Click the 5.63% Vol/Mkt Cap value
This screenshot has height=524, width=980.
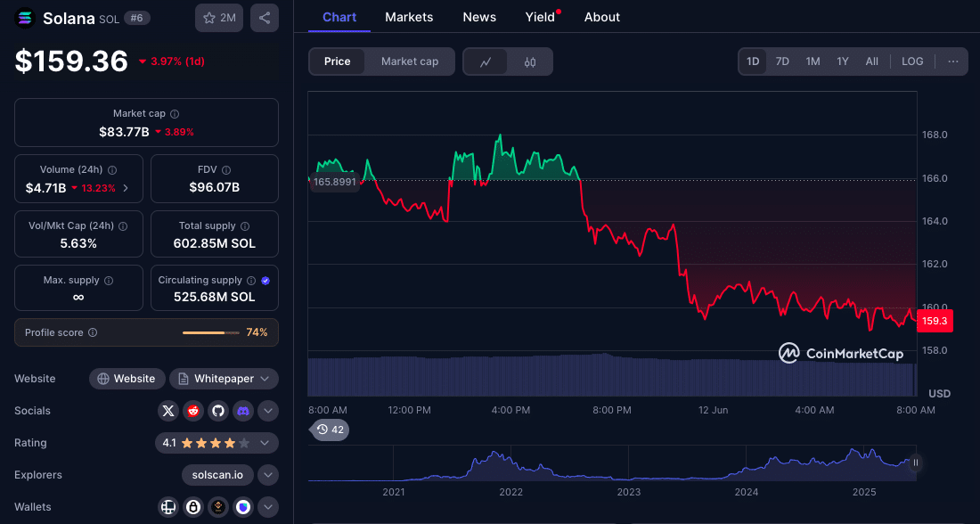point(78,244)
